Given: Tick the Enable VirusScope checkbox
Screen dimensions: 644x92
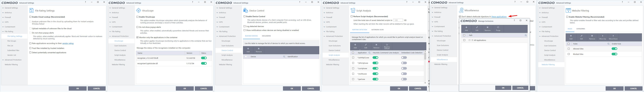Looking at the screenshot, I should point(137,17).
